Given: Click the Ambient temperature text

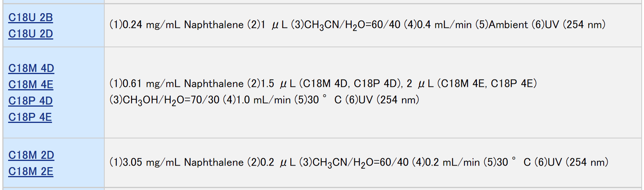Looking at the screenshot, I should click(508, 25).
